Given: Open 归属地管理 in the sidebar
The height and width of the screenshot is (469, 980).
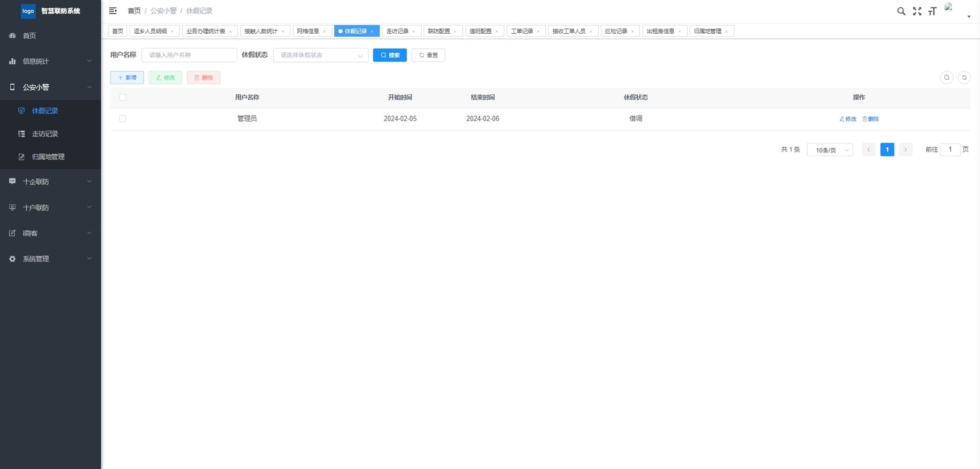Looking at the screenshot, I should 48,157.
